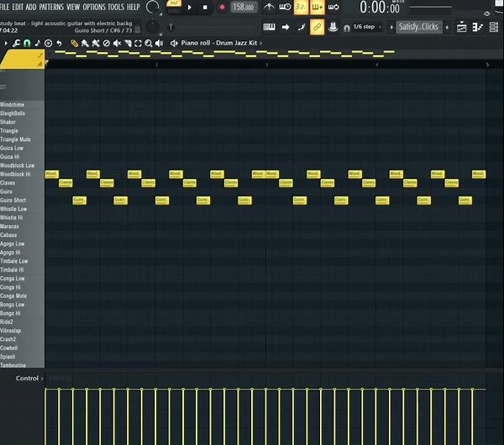Disable the 3-2-1 countdown before recording
Image resolution: width=504 pixels, height=445 pixels.
(x=301, y=7)
